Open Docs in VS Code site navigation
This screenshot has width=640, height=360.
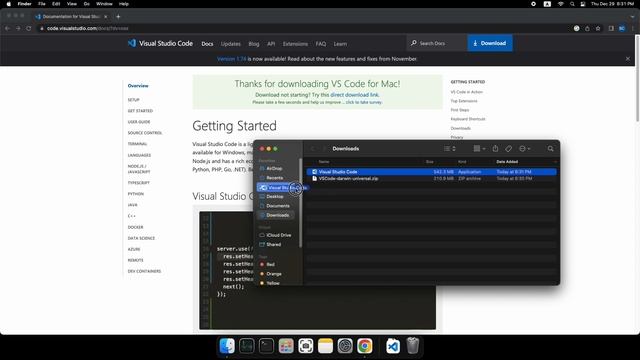point(207,44)
